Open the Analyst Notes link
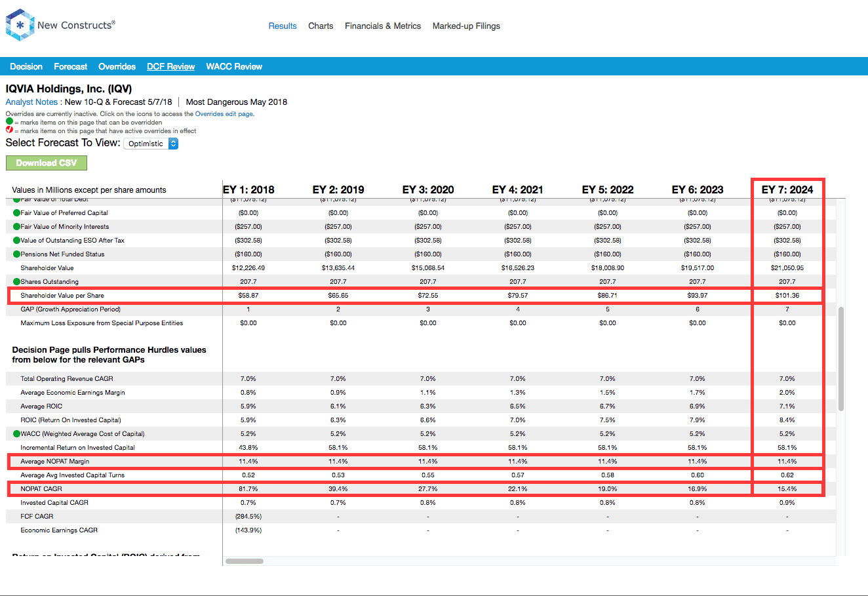Image resolution: width=868 pixels, height=596 pixels. tap(31, 102)
